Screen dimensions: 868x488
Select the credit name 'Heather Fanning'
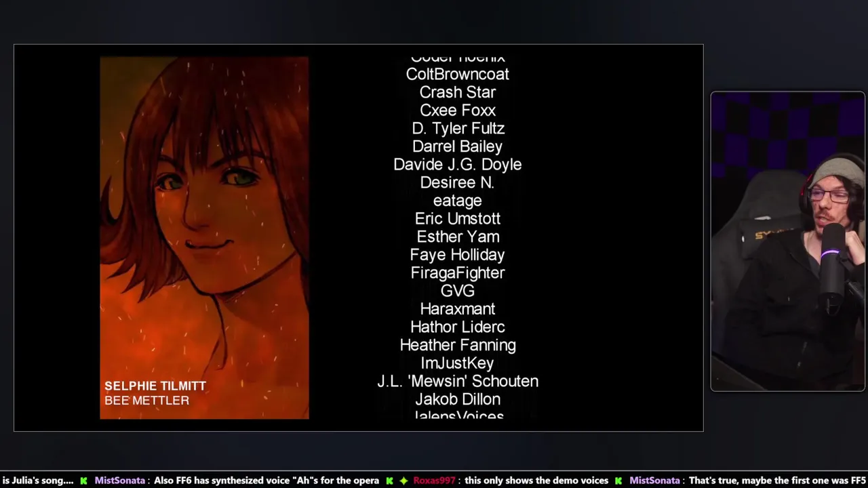(x=458, y=345)
